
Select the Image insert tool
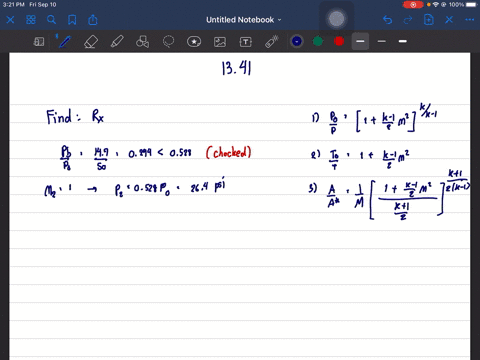pos(220,42)
